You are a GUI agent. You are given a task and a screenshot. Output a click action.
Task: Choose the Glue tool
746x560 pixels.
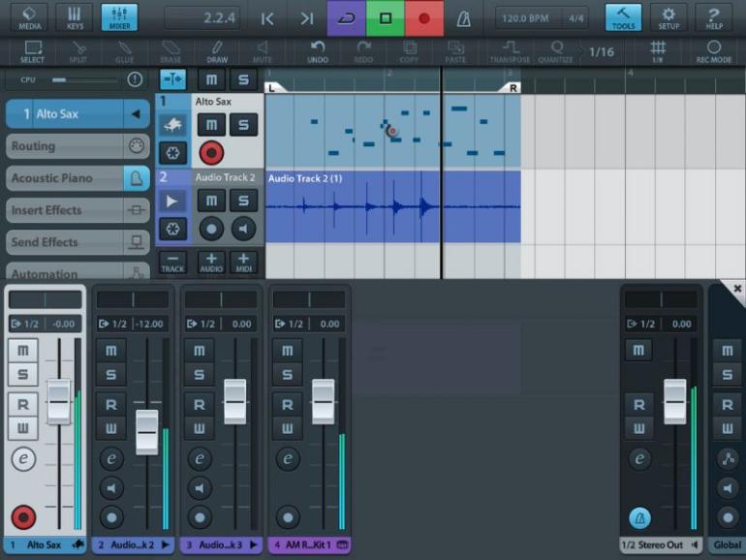[x=124, y=51]
